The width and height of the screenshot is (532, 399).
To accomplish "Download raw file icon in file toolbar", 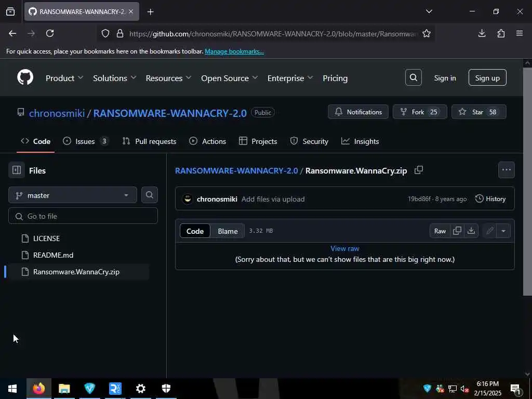I will 471,231.
